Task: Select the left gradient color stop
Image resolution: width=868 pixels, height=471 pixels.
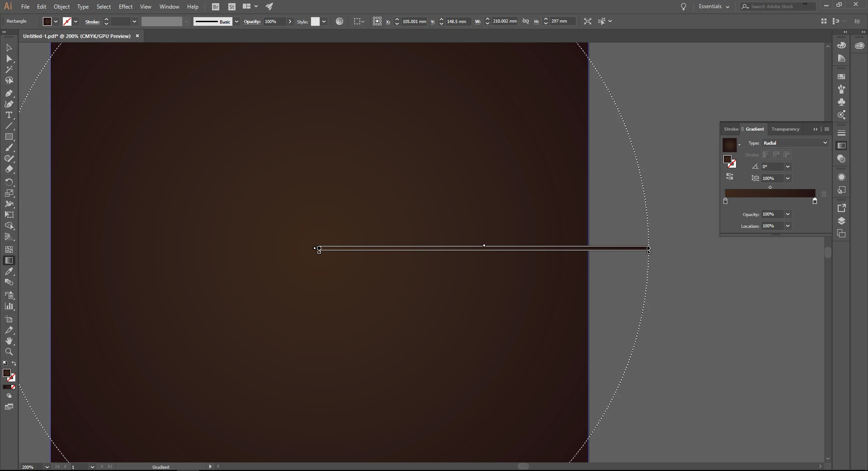Action: (x=726, y=201)
